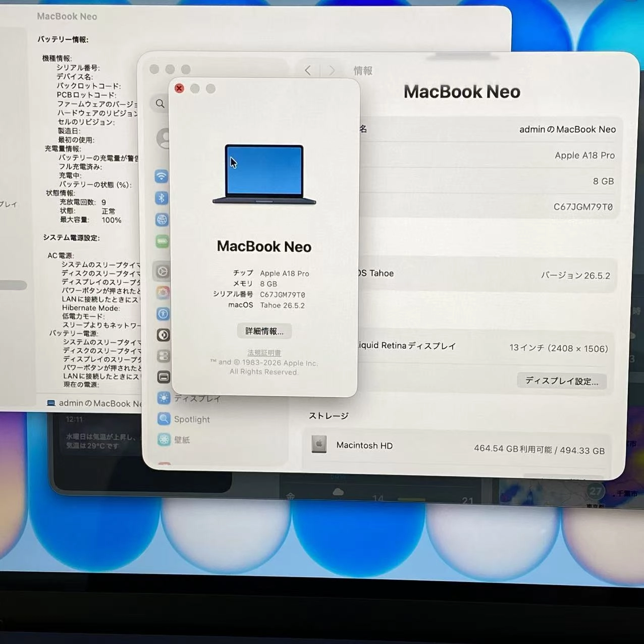Click the Macintosh HD drive icon

(x=319, y=444)
